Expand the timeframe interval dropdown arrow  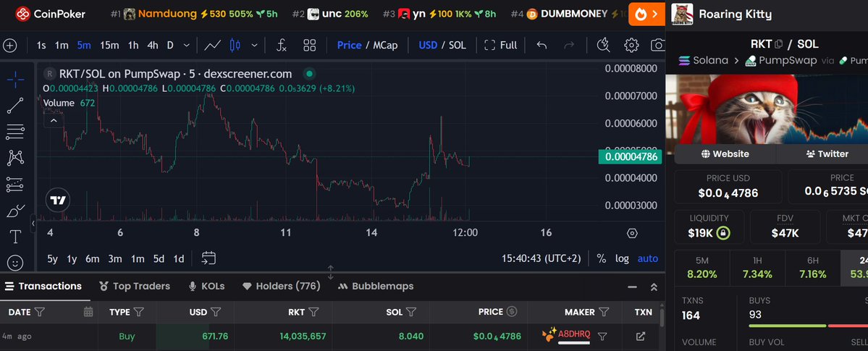tap(187, 46)
